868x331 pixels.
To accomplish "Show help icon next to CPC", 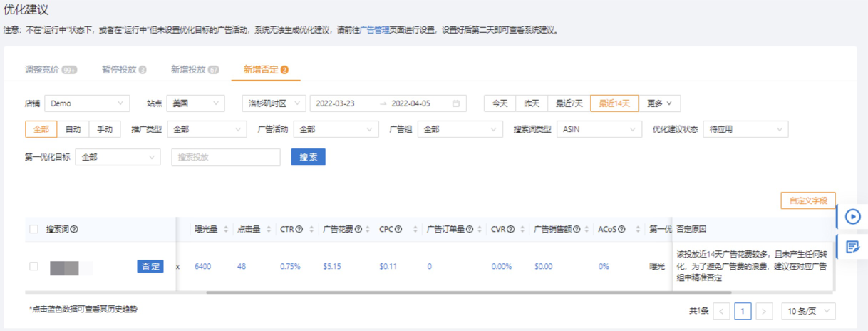I will pyautogui.click(x=399, y=230).
